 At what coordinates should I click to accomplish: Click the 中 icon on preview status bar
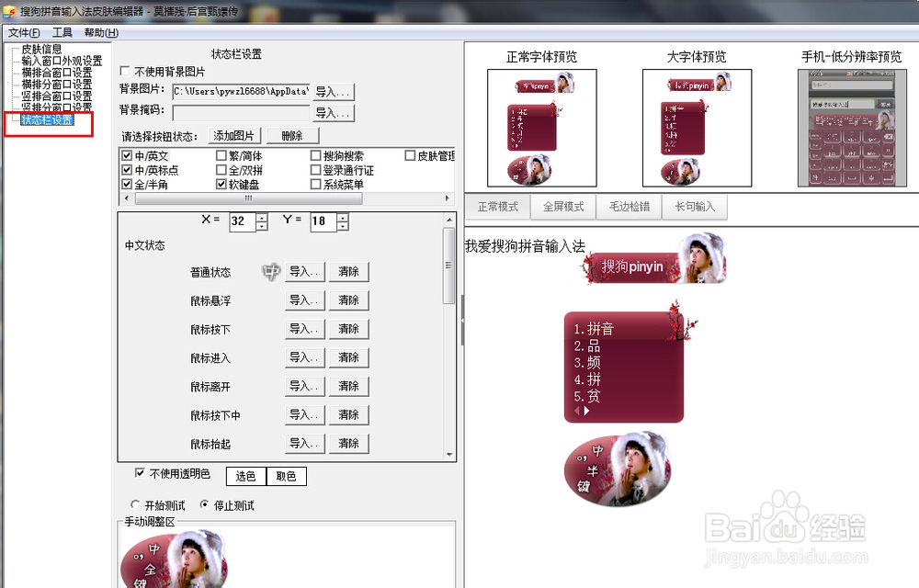(x=597, y=451)
